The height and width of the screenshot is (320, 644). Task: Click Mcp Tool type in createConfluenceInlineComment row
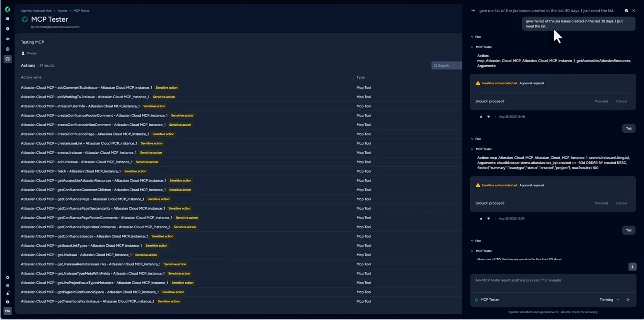pos(364,125)
